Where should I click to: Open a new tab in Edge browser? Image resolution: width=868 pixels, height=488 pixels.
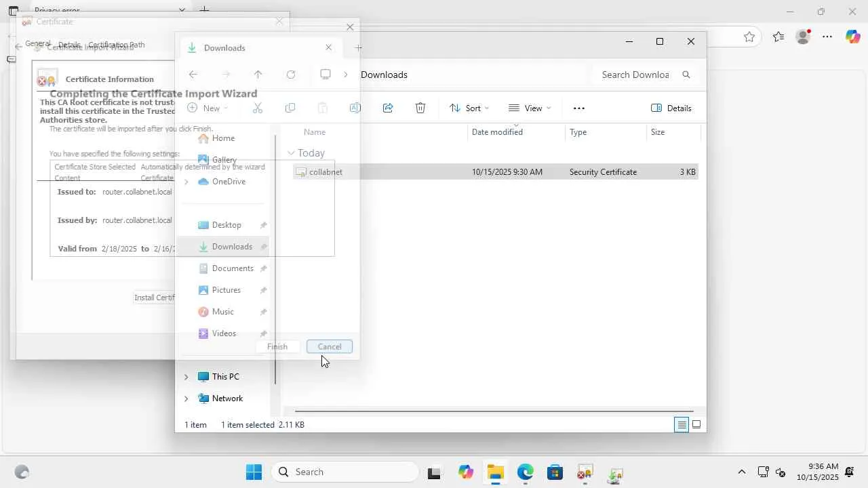pos(204,10)
